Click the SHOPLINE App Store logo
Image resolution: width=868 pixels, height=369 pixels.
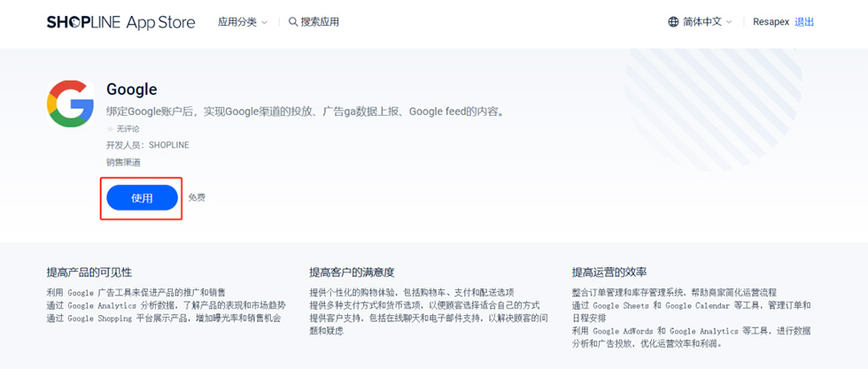pos(120,22)
